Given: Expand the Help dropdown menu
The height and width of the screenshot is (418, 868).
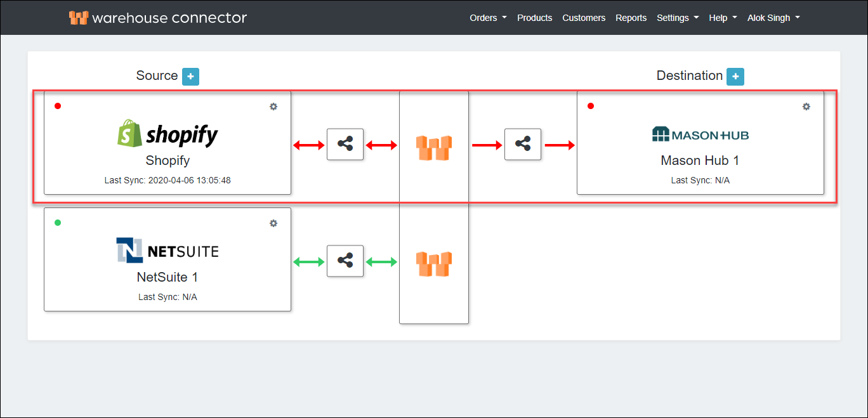Looking at the screenshot, I should point(722,18).
